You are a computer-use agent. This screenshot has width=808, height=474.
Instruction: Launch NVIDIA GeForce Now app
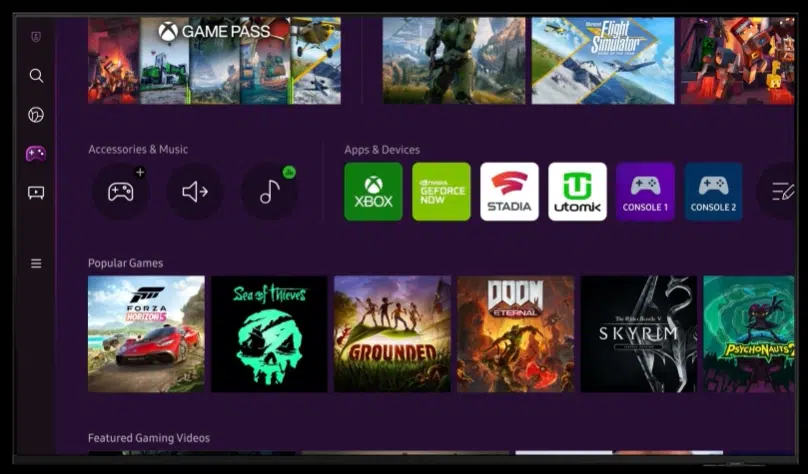pos(441,192)
